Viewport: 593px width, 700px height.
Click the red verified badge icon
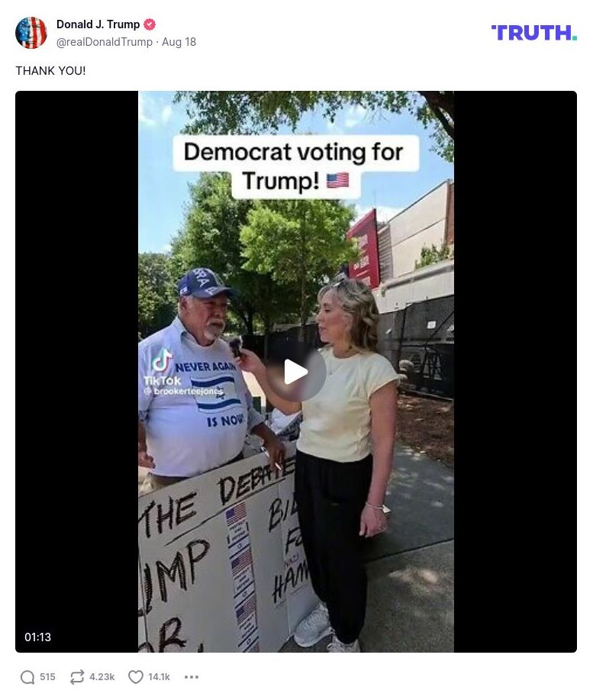150,24
